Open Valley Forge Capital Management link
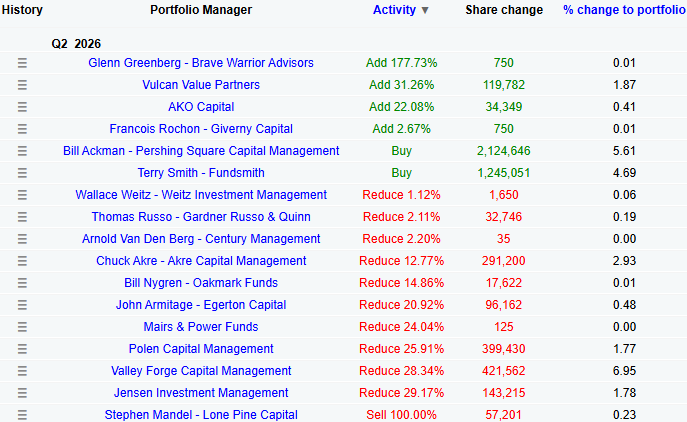687x422 pixels. pos(201,371)
